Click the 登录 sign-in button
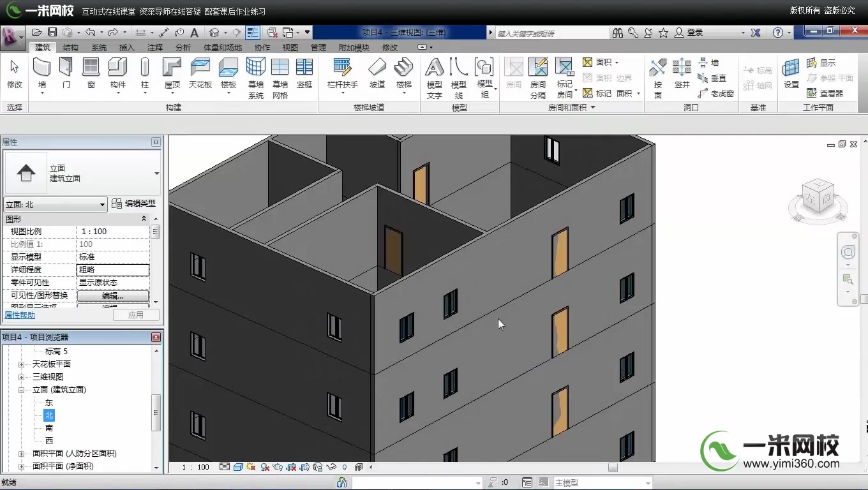This screenshot has height=490, width=868. pos(689,33)
